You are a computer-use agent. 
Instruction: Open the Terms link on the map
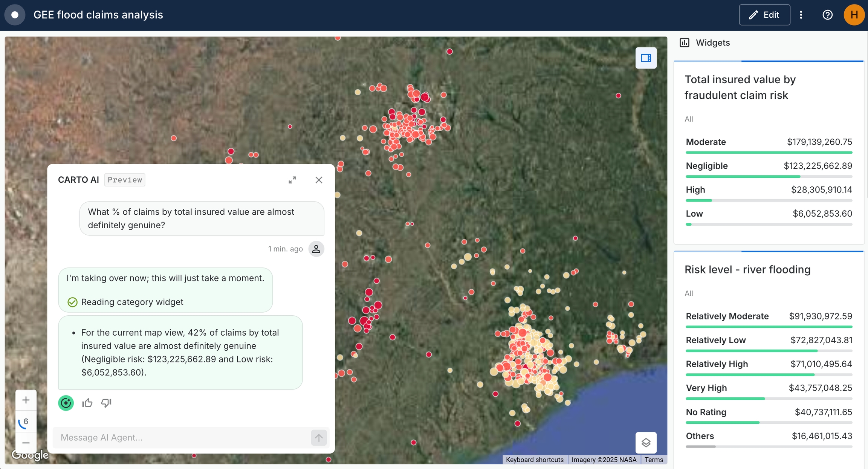654,460
